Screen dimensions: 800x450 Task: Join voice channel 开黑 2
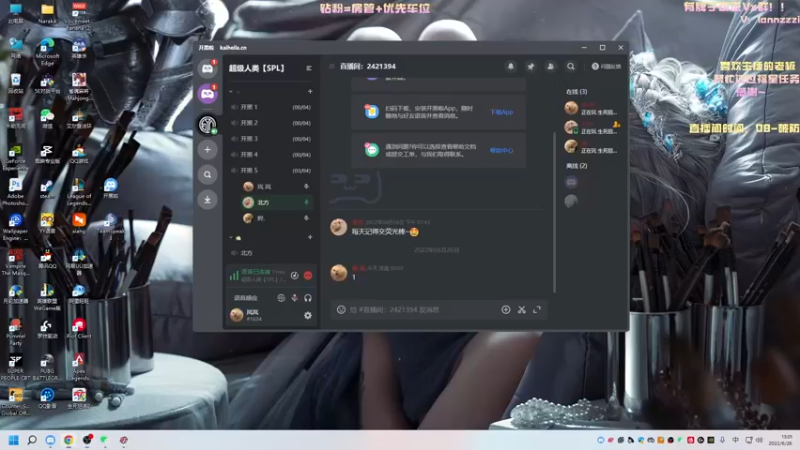[x=270, y=123]
